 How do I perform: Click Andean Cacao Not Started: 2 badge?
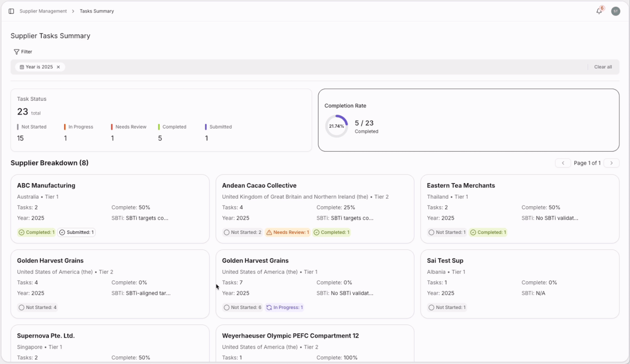[242, 232]
